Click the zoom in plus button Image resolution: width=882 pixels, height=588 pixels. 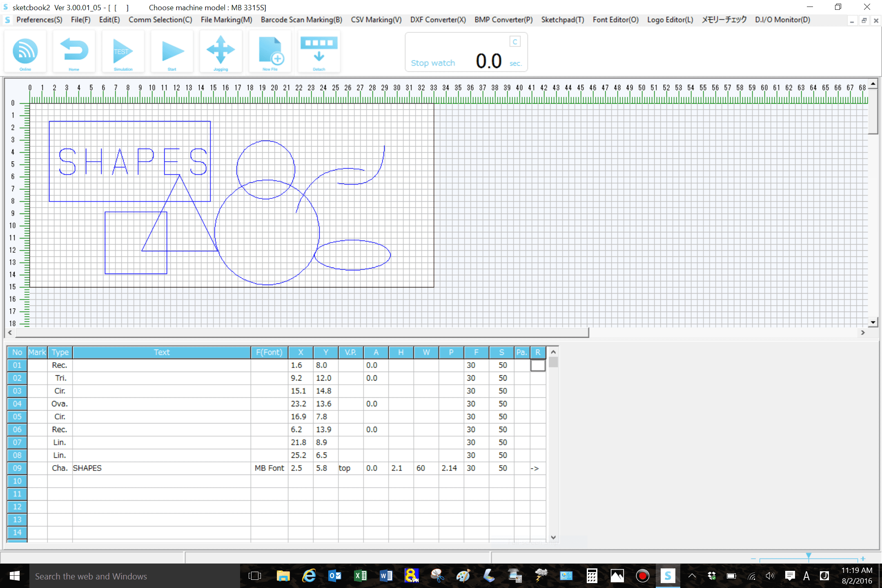[863, 558]
